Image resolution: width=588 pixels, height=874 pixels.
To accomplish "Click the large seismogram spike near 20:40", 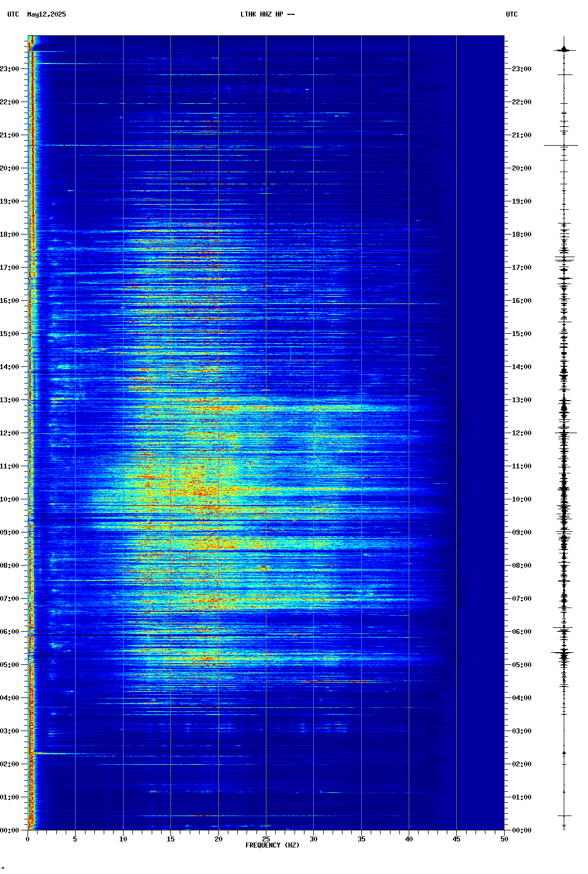I will pyautogui.click(x=562, y=146).
